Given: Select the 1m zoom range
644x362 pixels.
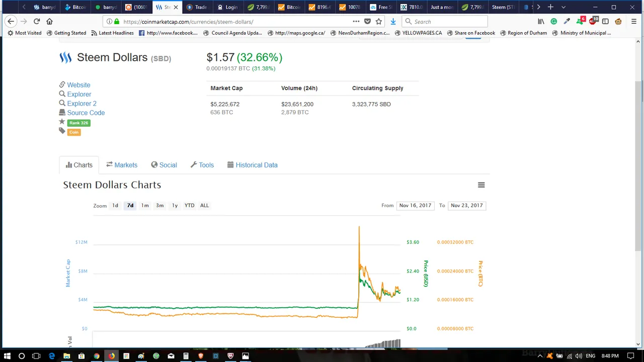Looking at the screenshot, I should [145, 205].
